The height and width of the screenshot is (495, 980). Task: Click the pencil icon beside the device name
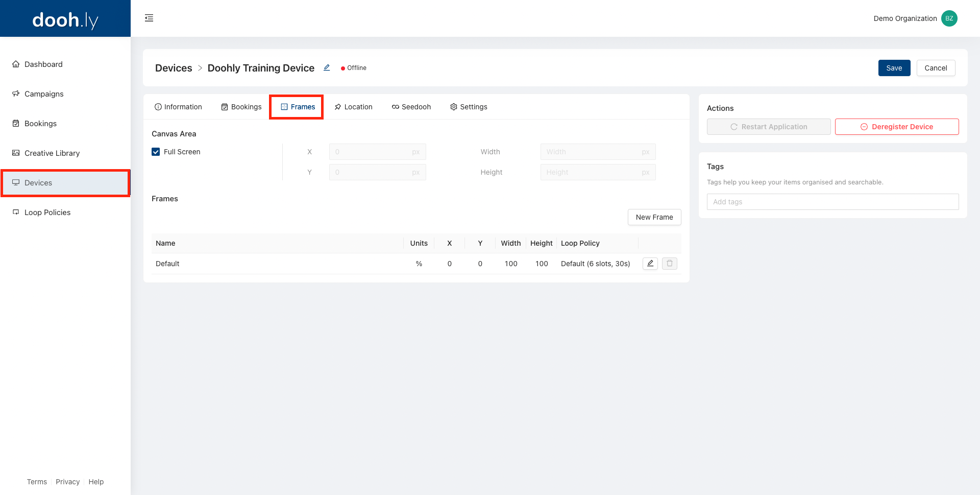coord(327,68)
